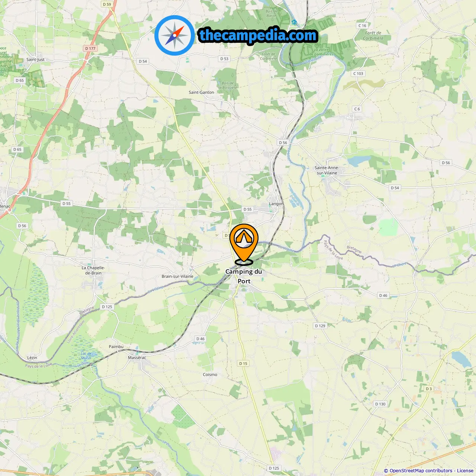This screenshot has height=476, width=476.
Task: Open the License link
Action: (465, 470)
